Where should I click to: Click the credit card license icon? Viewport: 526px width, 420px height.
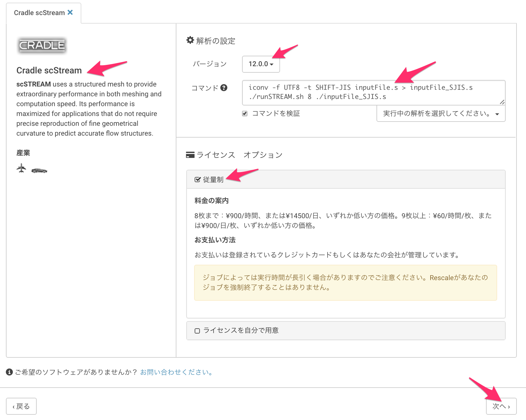(x=190, y=155)
